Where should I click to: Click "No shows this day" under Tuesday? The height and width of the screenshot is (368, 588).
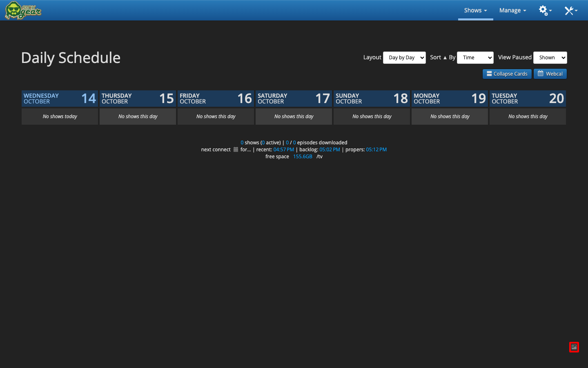(528, 117)
